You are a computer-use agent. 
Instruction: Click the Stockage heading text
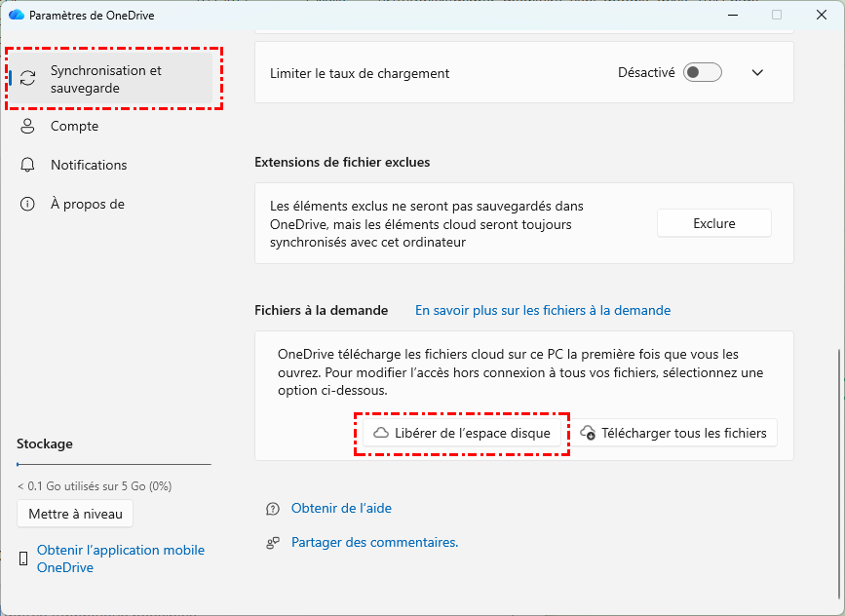[44, 443]
